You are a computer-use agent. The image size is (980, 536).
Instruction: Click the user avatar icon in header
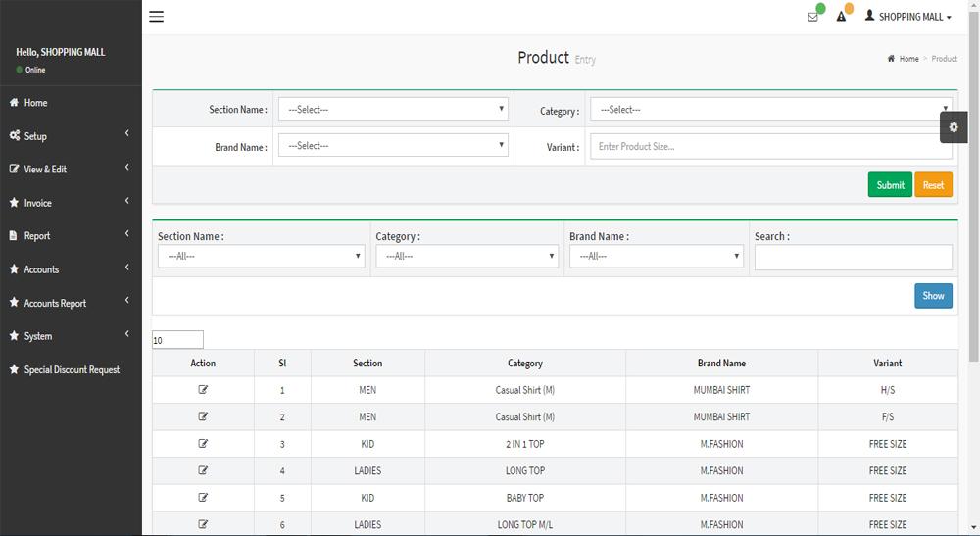869,16
